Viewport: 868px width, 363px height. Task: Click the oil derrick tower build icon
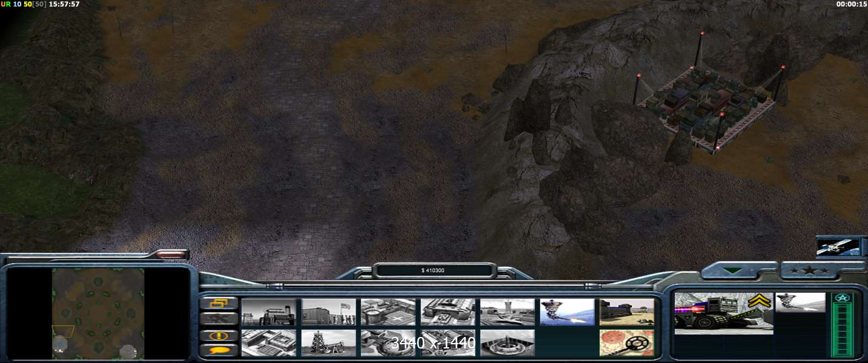click(328, 342)
